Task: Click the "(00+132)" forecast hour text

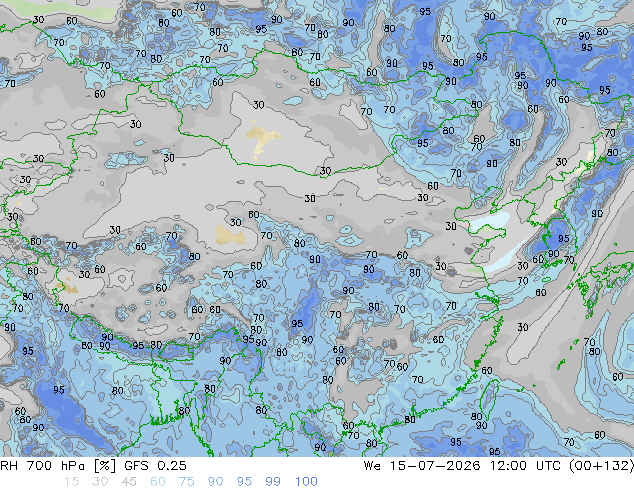Action: point(601,466)
